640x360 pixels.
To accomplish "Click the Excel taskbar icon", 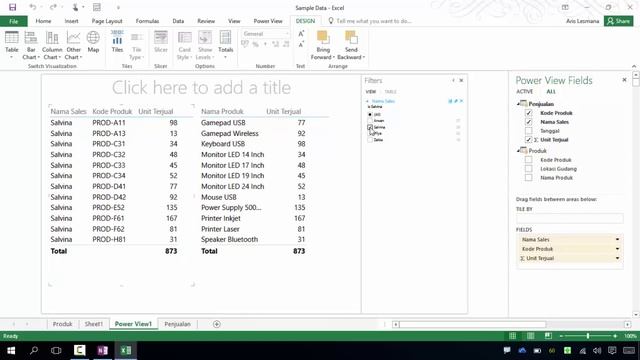I will point(126,351).
